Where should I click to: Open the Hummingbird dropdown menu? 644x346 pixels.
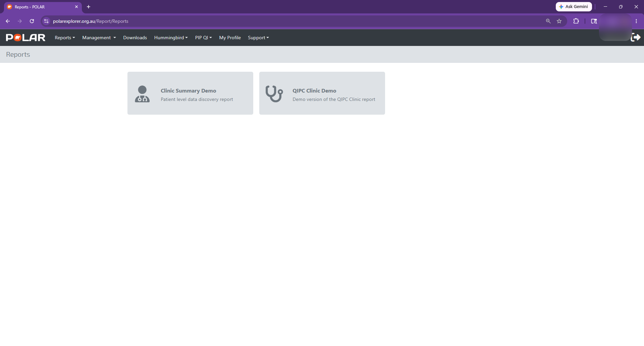tap(171, 38)
